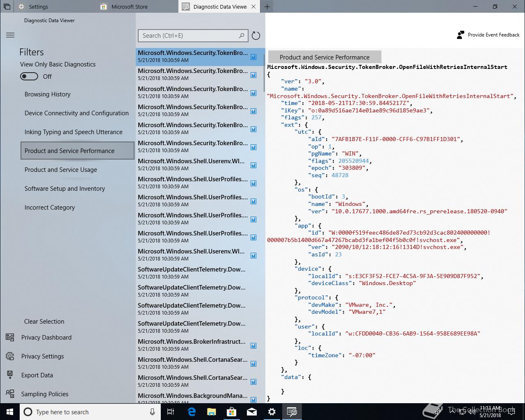Switch to Settings tab

[x=56, y=7]
